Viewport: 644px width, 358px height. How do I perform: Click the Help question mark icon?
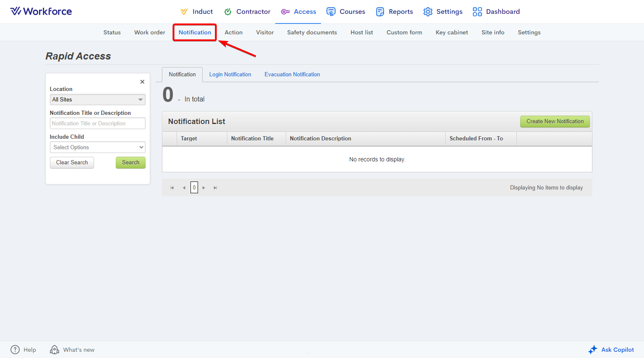(15, 350)
